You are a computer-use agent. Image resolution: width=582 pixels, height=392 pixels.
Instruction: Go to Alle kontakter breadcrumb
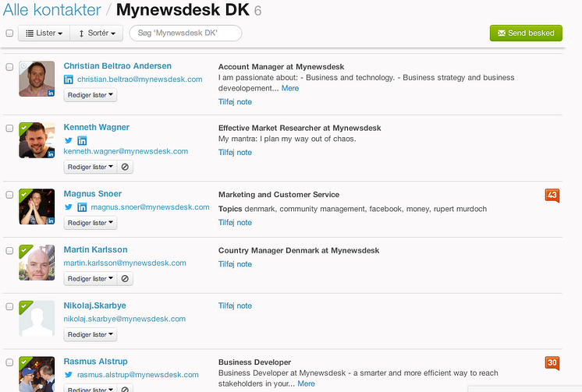(52, 9)
